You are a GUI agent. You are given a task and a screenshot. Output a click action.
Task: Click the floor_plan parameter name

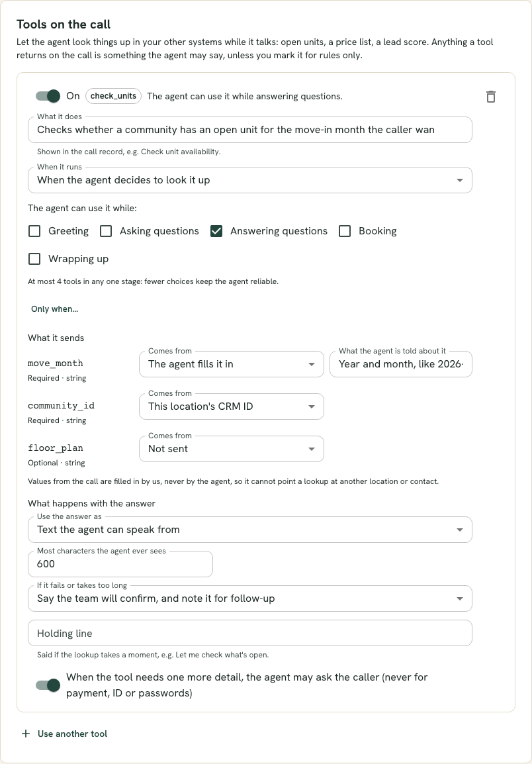click(x=56, y=448)
